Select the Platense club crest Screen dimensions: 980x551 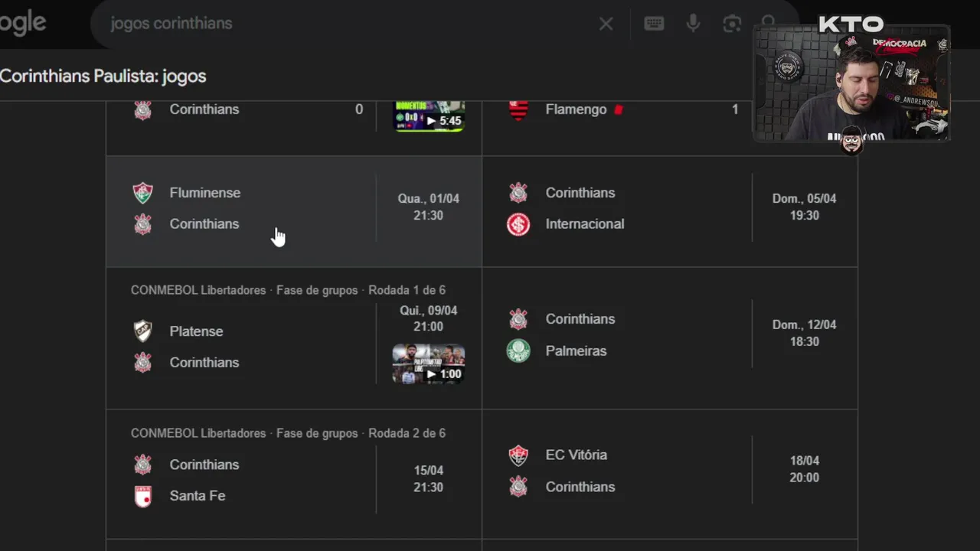[x=143, y=331]
